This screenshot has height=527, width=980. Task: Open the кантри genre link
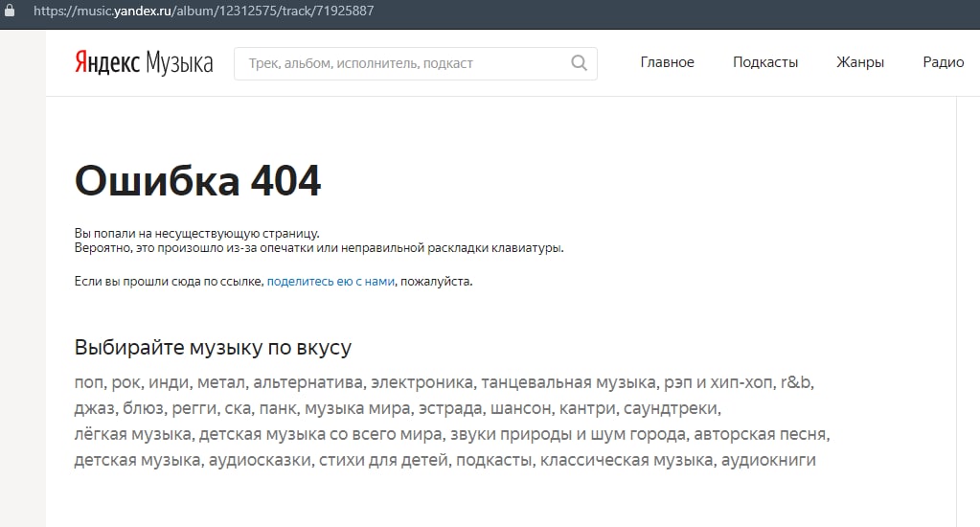tap(587, 409)
